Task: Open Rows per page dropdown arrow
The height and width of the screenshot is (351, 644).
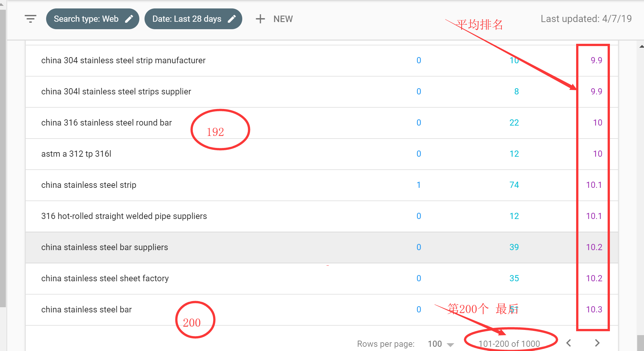Action: (x=450, y=345)
